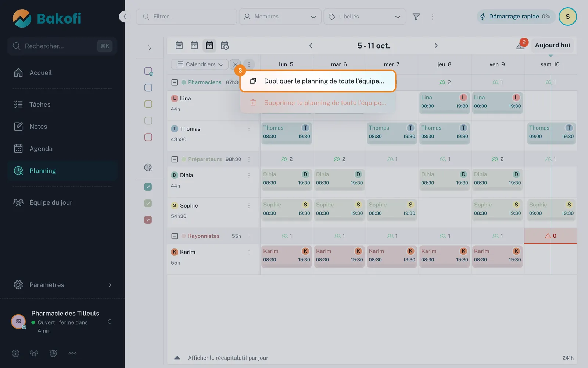Open Agenda in the sidebar
The width and height of the screenshot is (588, 368).
point(62,149)
